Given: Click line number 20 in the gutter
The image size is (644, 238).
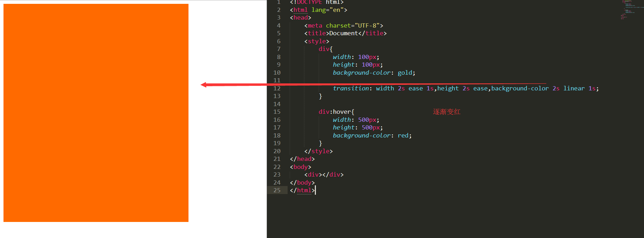Looking at the screenshot, I should (x=277, y=151).
